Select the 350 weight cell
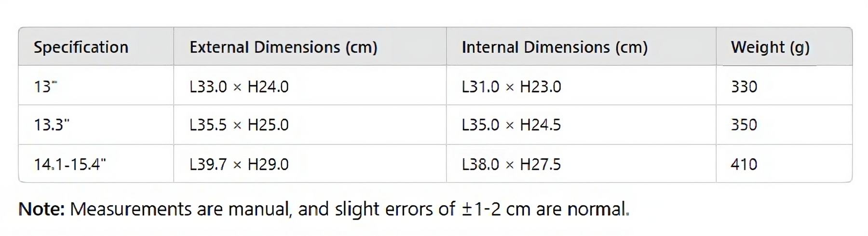 coord(744,125)
